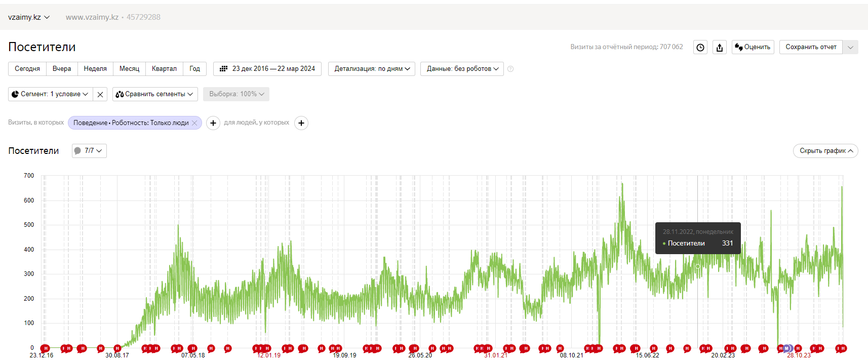The image size is (868, 363).
Task: Click the 12.01.19 x-axis date label
Action: [268, 355]
